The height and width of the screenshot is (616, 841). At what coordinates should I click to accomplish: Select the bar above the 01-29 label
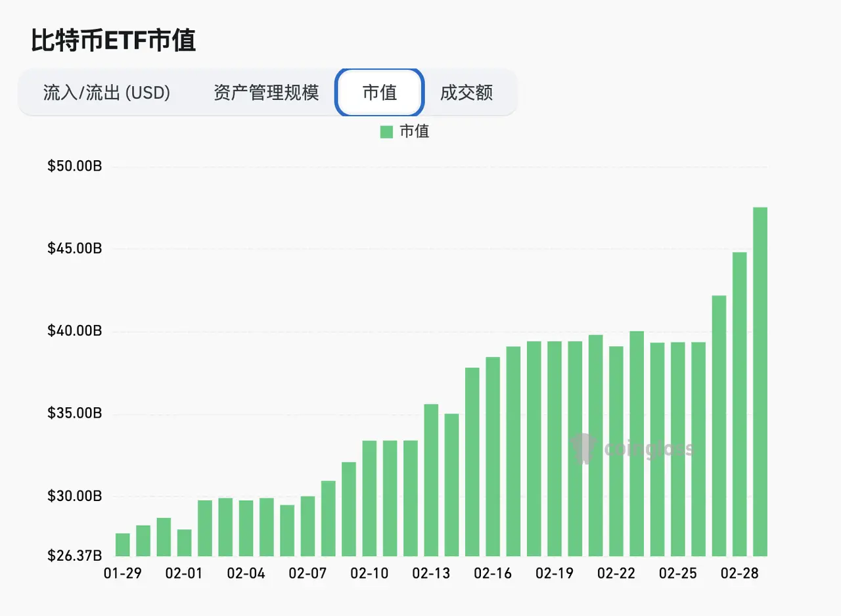(x=123, y=544)
